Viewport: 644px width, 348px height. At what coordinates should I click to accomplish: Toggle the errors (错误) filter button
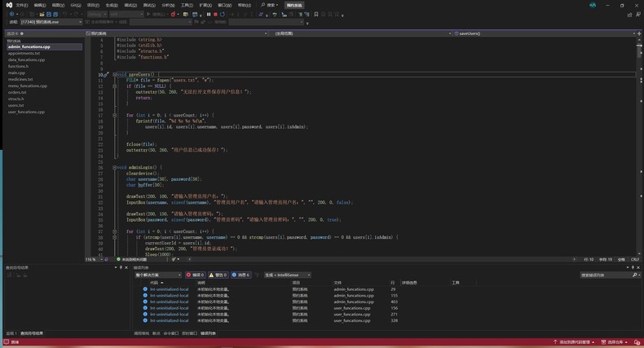click(196, 275)
